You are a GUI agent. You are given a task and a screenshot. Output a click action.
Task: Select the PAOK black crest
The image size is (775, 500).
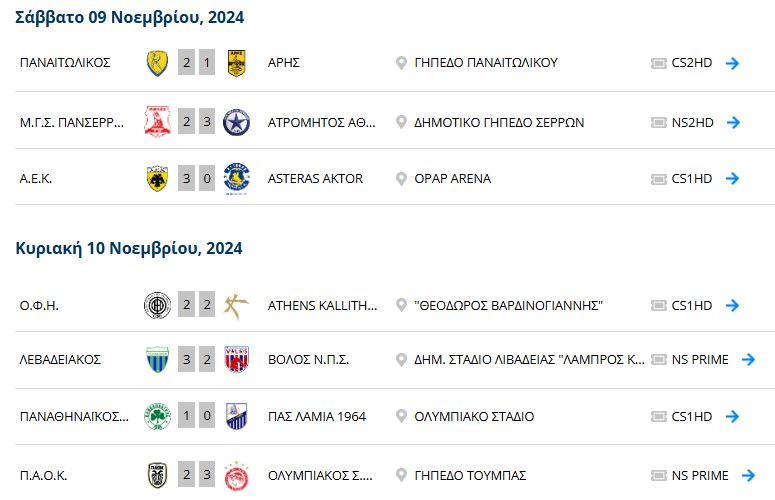coord(157,475)
